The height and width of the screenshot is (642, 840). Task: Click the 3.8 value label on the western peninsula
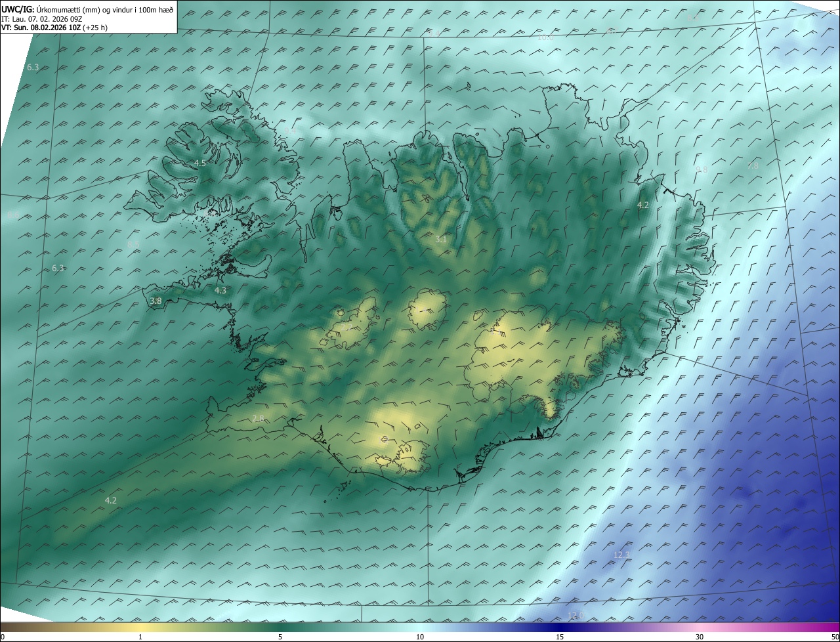(x=156, y=301)
